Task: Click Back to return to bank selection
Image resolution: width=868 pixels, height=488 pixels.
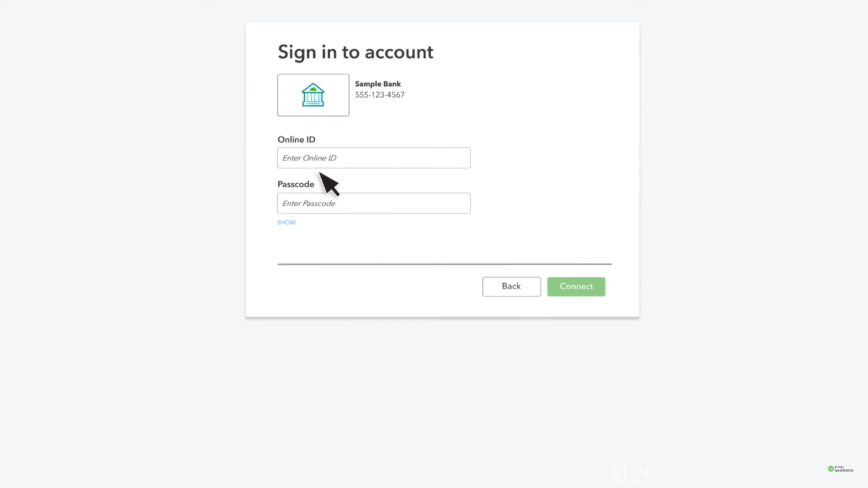Action: [511, 286]
